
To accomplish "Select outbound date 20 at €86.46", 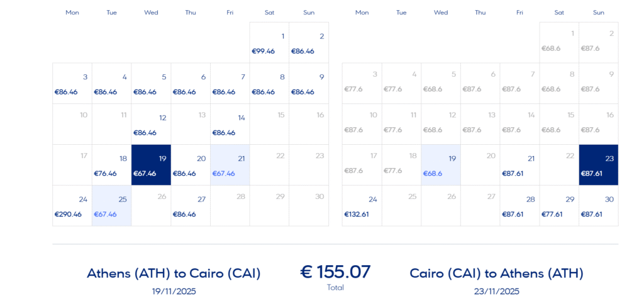I will click(x=191, y=165).
